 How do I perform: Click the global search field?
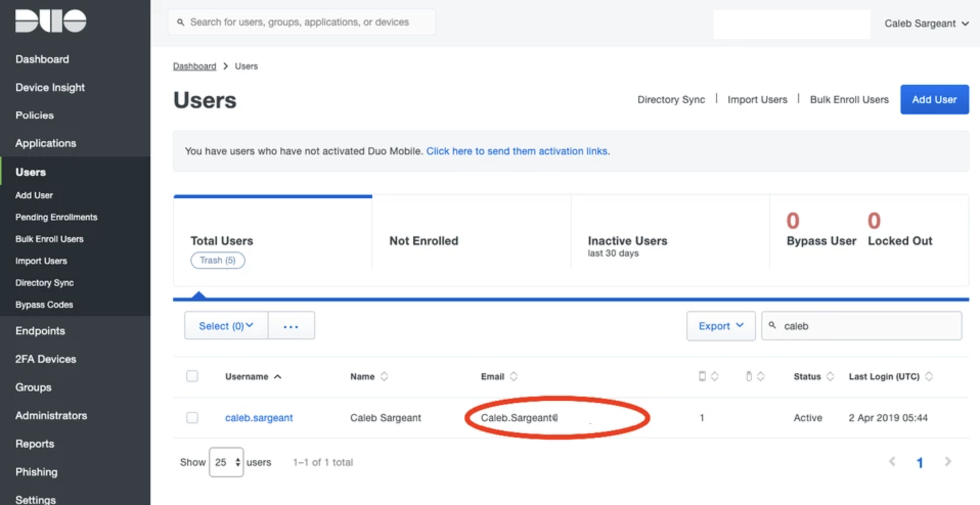pyautogui.click(x=302, y=22)
